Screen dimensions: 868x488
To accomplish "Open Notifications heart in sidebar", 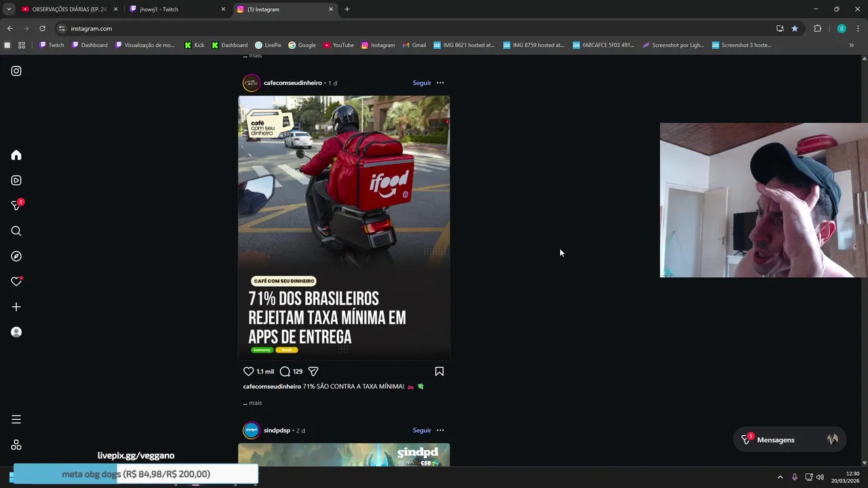I will click(16, 281).
